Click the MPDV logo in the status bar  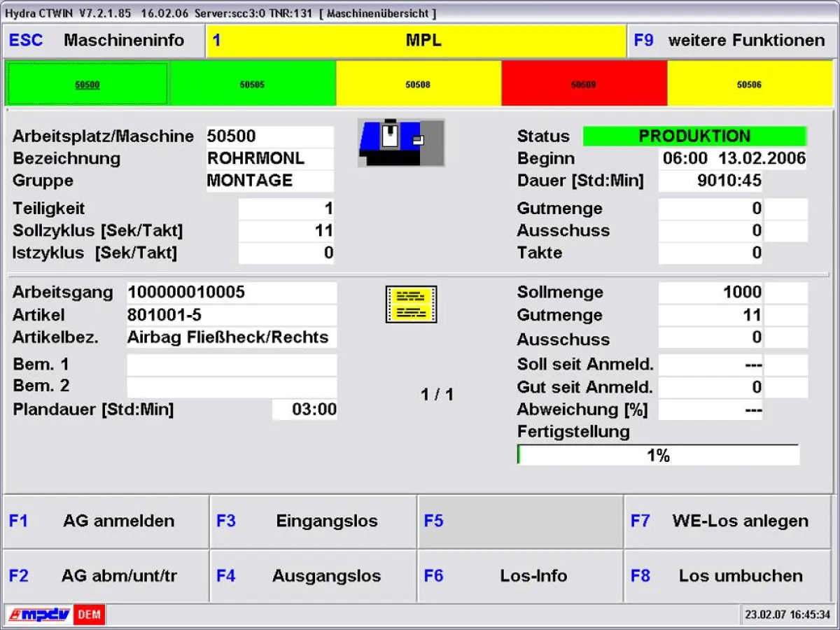click(x=40, y=614)
